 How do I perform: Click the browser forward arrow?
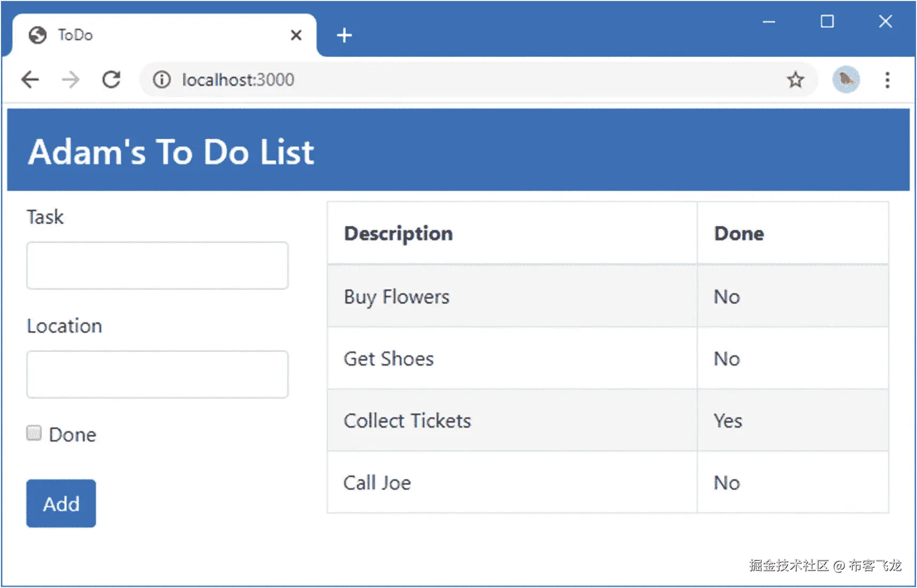(x=71, y=80)
